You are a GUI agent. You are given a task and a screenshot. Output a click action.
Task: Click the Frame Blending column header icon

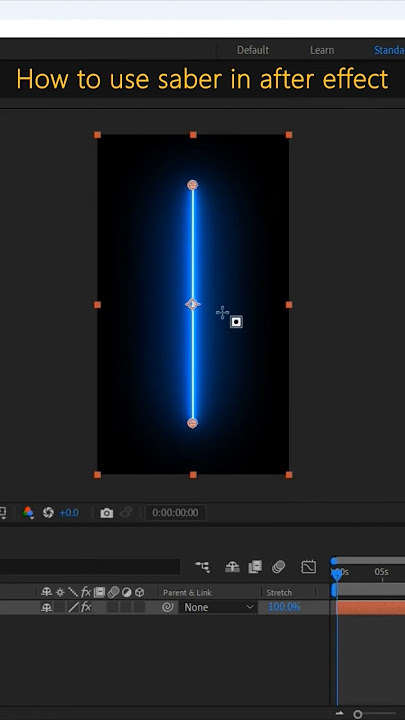coord(99,592)
